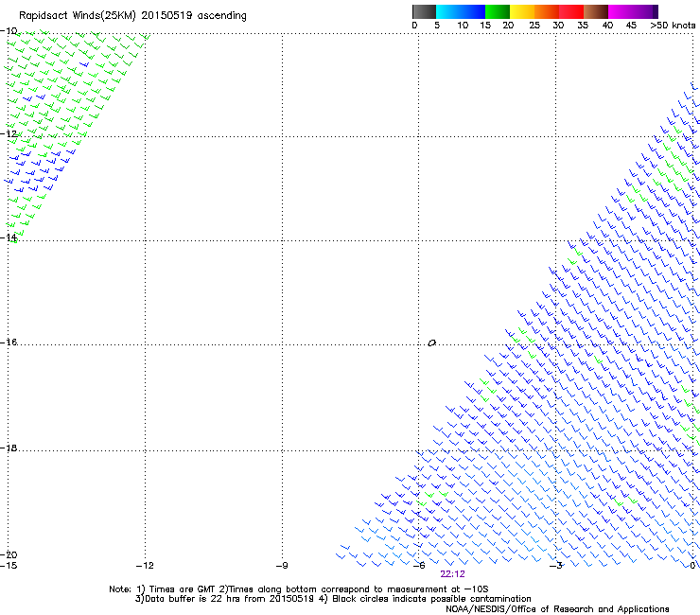Image resolution: width=700 pixels, height=615 pixels.
Task: Click the -18 latitude axis label
Action: pyautogui.click(x=9, y=448)
